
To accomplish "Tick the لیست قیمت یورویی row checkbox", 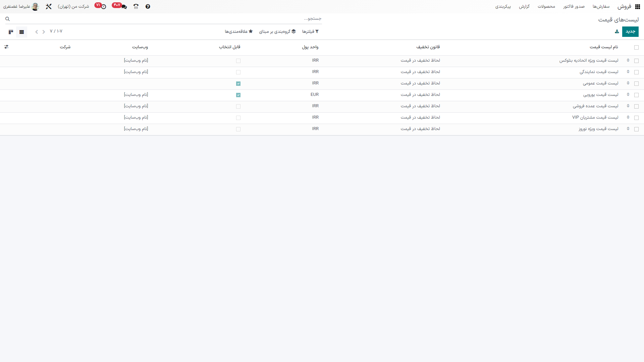I will [636, 95].
